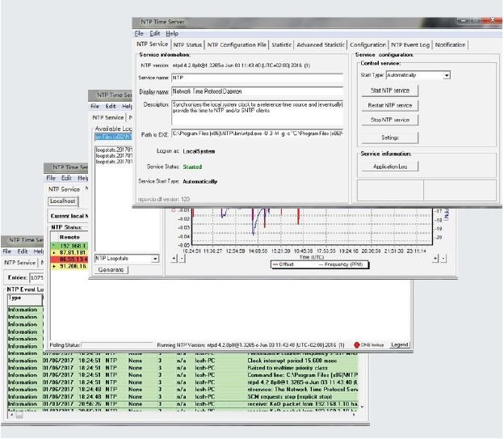Show the chart Legend
504x439 pixels.
coord(399,344)
